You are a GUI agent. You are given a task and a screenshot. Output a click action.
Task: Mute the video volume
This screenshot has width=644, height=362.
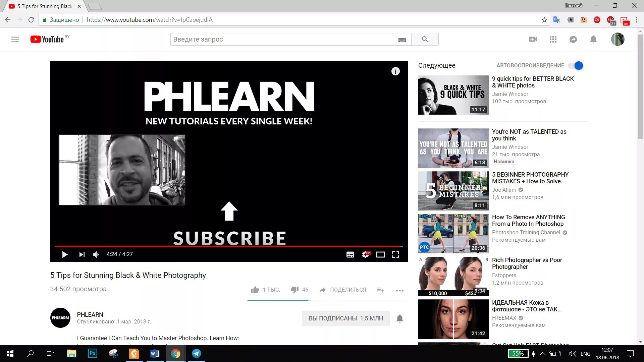click(x=96, y=254)
